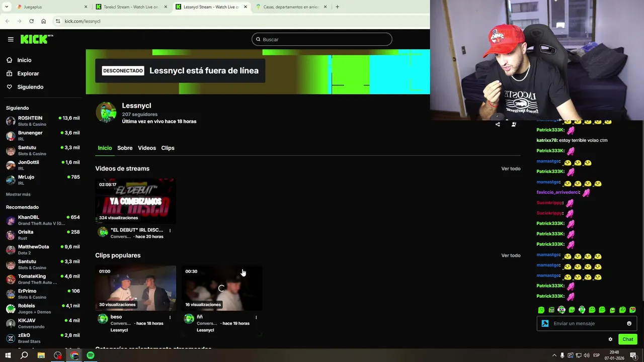Select the Sobre tab
Image resolution: width=644 pixels, height=362 pixels.
[125, 148]
